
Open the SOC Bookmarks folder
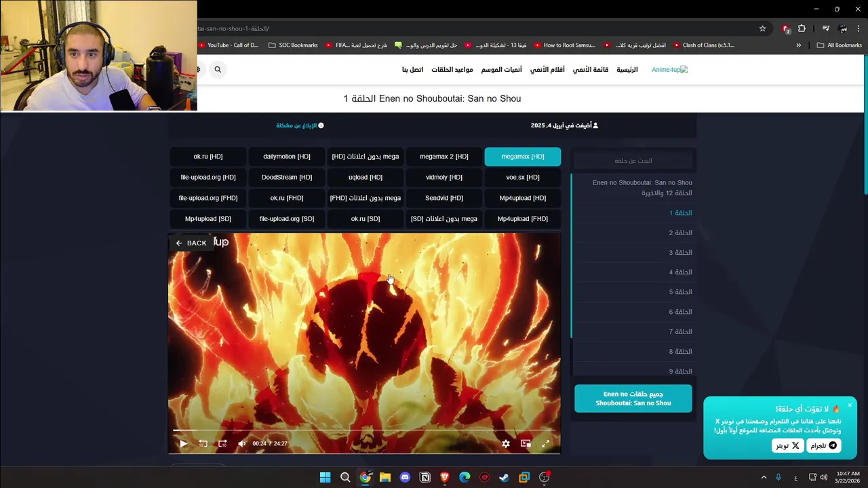[x=293, y=45]
